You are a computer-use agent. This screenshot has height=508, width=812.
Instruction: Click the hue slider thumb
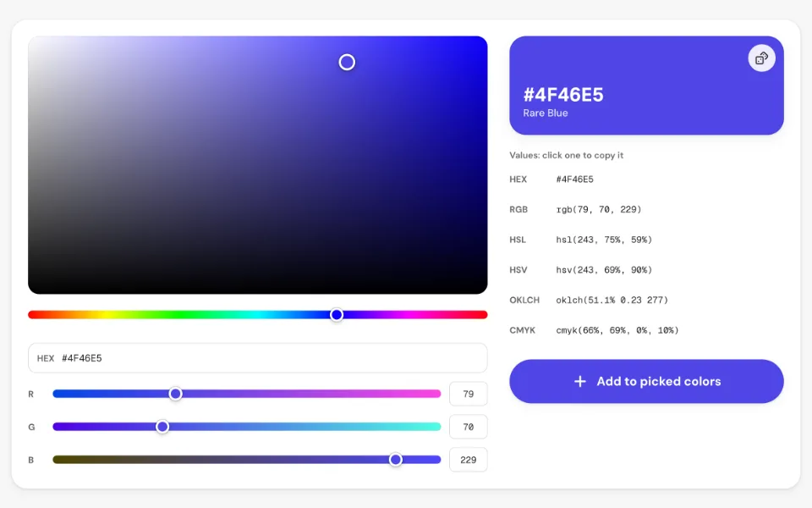coord(337,315)
